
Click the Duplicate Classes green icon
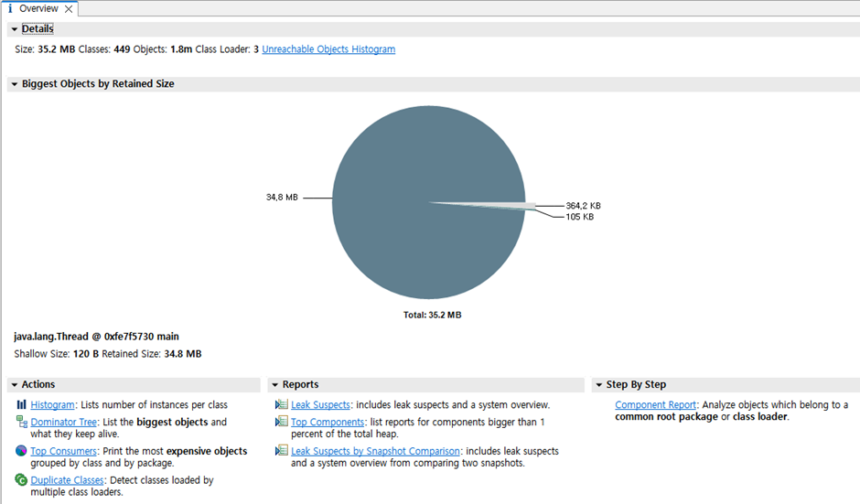click(x=21, y=480)
